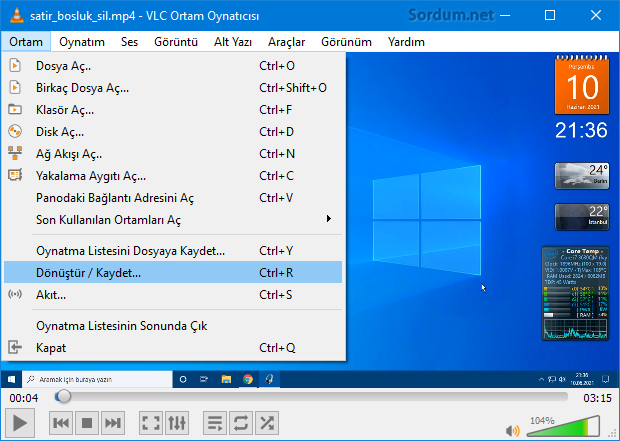Expand Son Kullanılan Ortamları Aç submenu
This screenshot has width=620, height=441.
pyautogui.click(x=173, y=220)
